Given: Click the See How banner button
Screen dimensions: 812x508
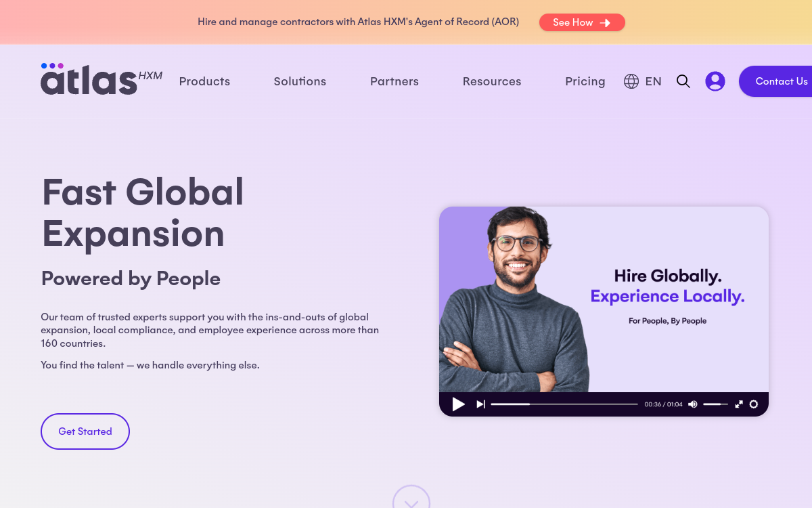Looking at the screenshot, I should point(582,22).
